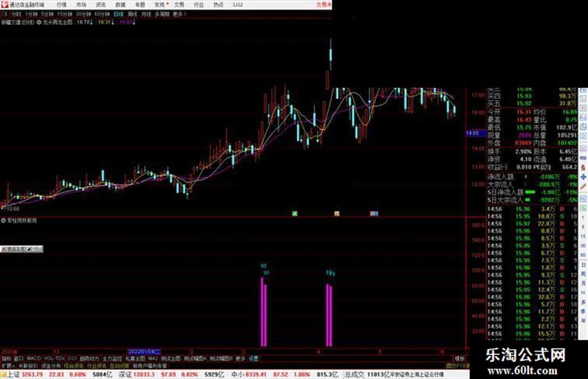This screenshot has width=588, height=379.
Task: Click the 深证 index value in status bar
Action: pos(144,375)
